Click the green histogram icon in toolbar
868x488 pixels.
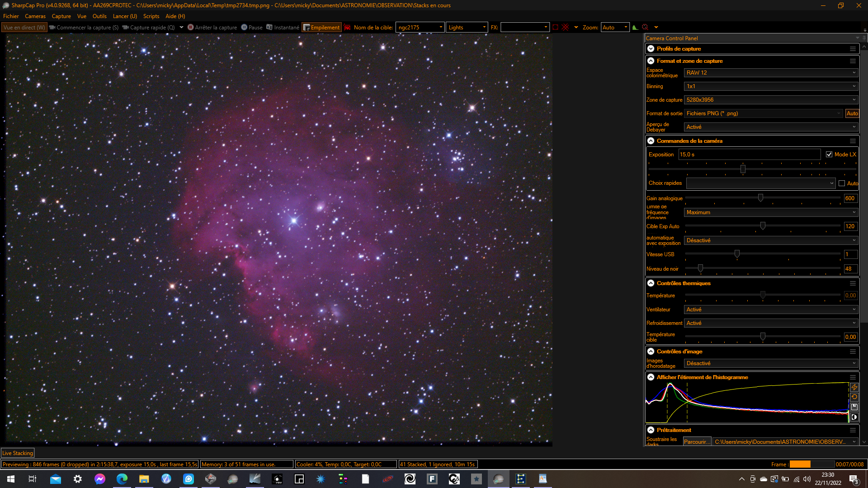(635, 27)
